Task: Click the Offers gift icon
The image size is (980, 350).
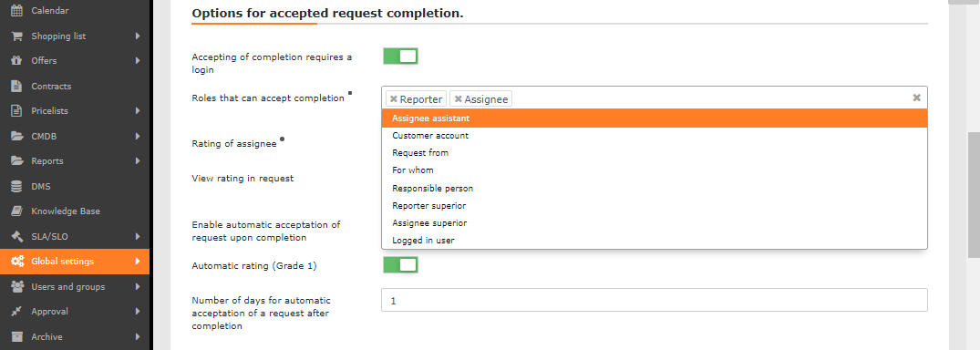Action: coord(17,61)
